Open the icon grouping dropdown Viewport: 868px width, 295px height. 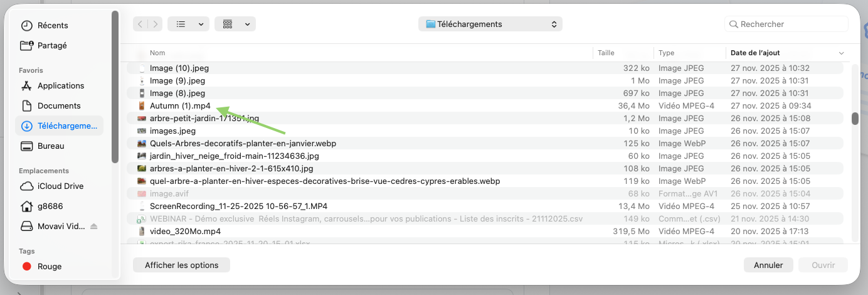point(235,24)
